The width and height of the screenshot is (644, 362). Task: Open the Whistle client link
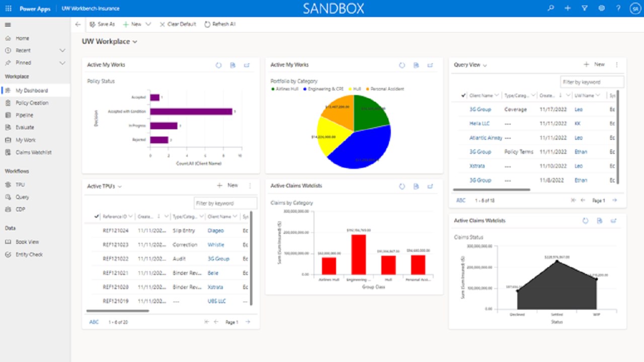(x=216, y=245)
